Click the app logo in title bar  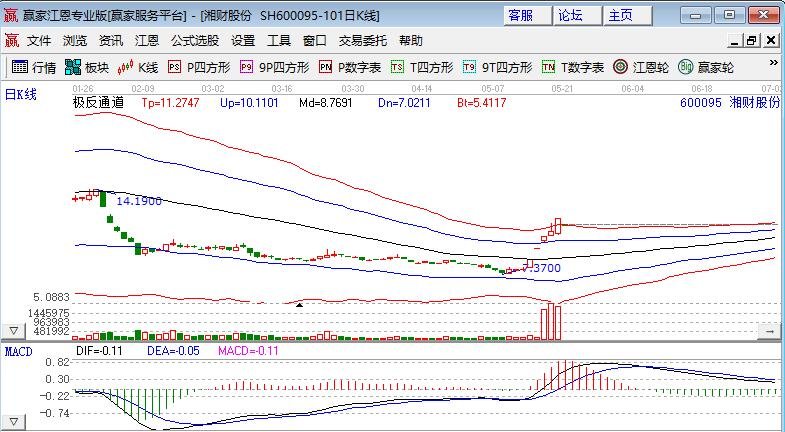pyautogui.click(x=11, y=15)
